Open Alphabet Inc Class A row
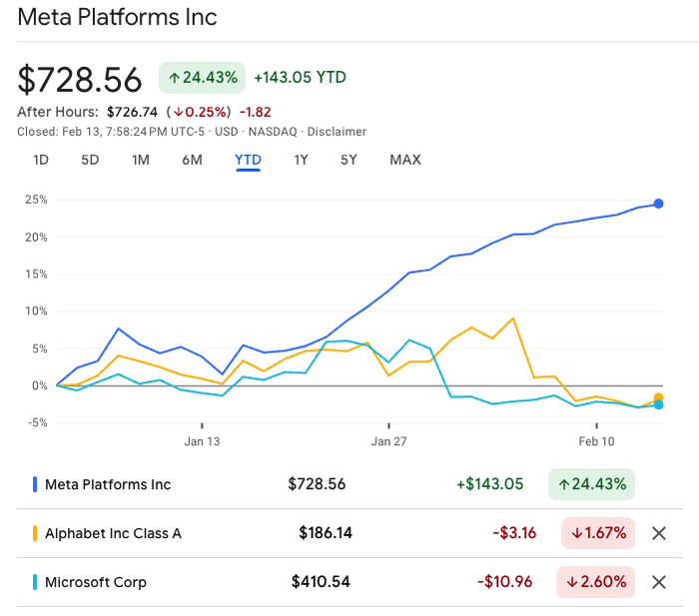 coord(113,533)
